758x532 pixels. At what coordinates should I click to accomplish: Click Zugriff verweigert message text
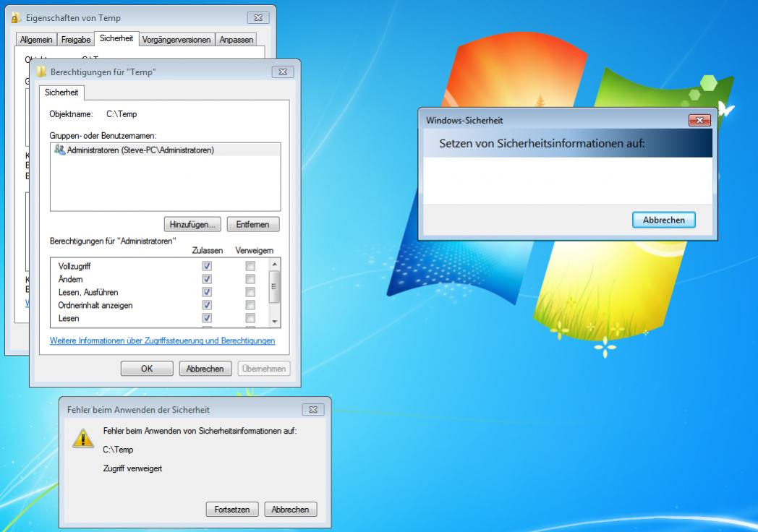tap(132, 468)
